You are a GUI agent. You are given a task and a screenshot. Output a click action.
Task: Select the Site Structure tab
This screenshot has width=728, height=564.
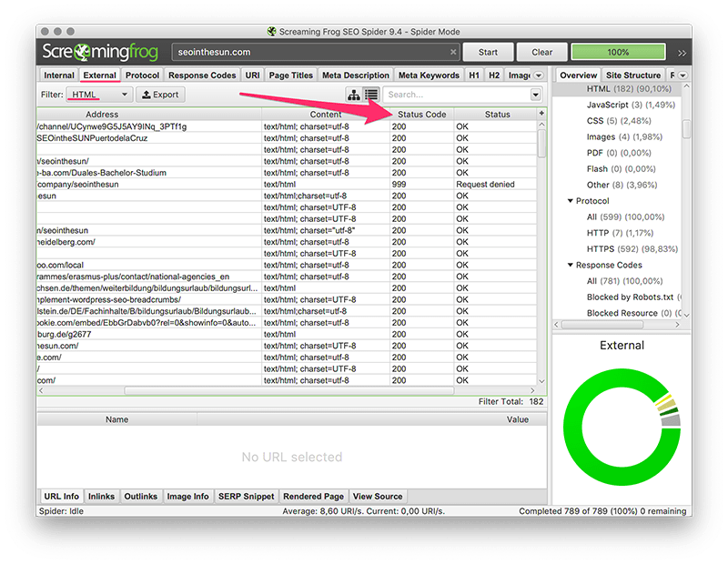tap(632, 76)
